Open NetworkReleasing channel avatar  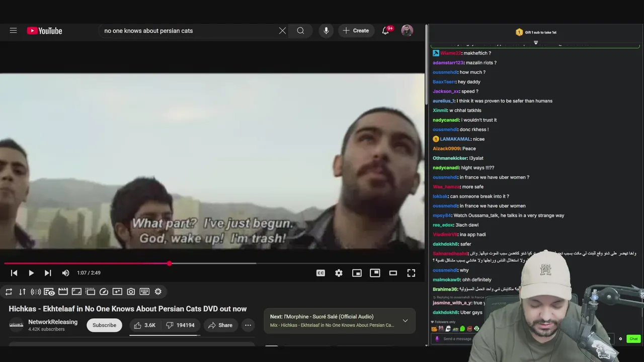[x=16, y=325]
